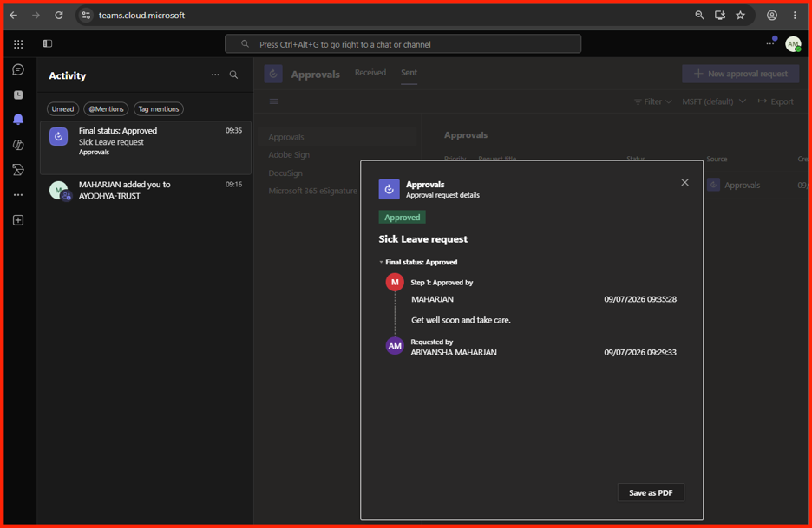Select DocuSign in the provider list

tap(285, 173)
